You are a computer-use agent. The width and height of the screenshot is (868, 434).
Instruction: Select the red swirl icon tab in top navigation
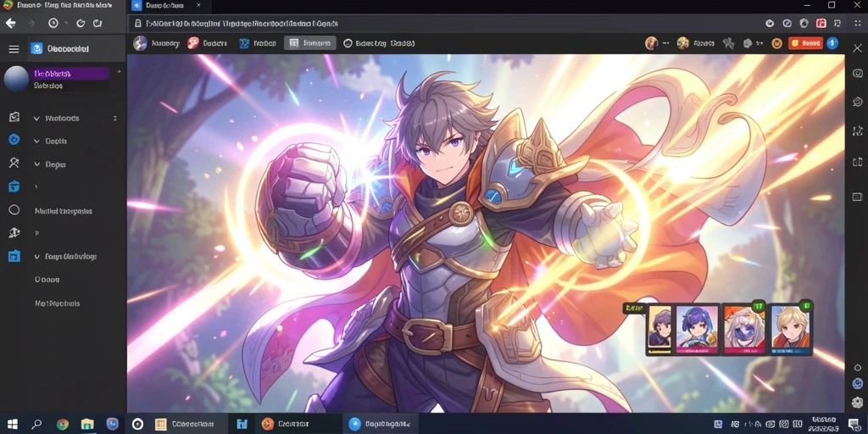(x=193, y=43)
